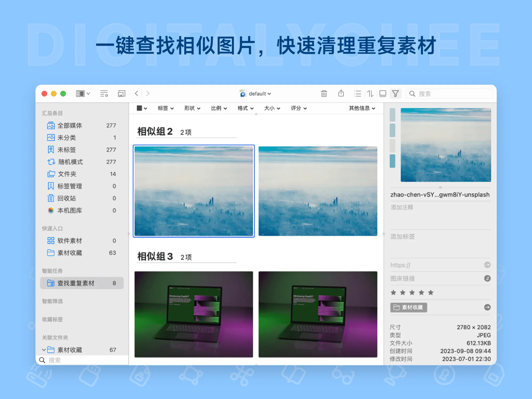This screenshot has height=399, width=532.
Task: Click the share export icon
Action: point(341,94)
